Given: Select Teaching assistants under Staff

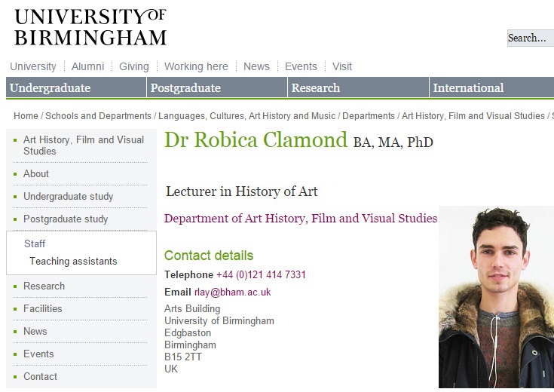Looking at the screenshot, I should click(73, 262).
